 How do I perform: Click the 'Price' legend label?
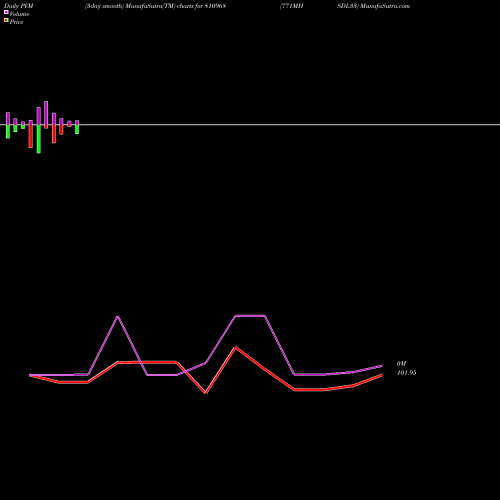coord(16,22)
